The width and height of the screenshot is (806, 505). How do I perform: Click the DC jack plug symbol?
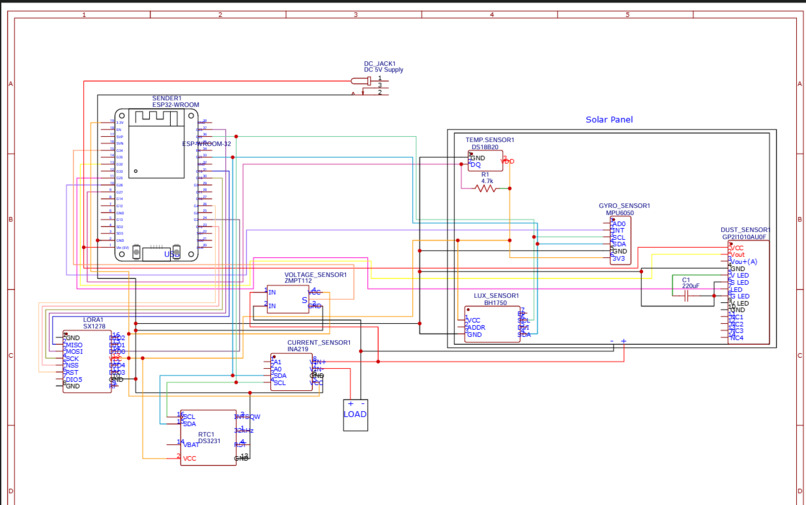tap(361, 81)
